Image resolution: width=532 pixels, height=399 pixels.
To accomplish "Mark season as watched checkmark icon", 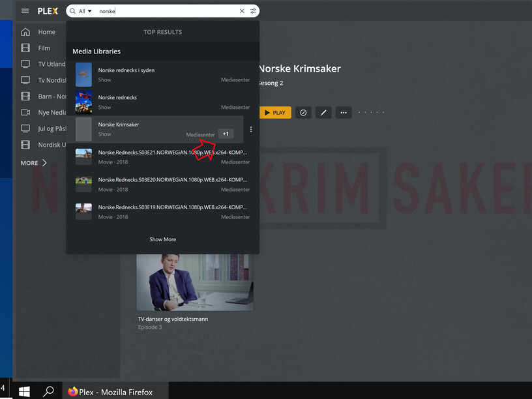I will click(x=303, y=113).
